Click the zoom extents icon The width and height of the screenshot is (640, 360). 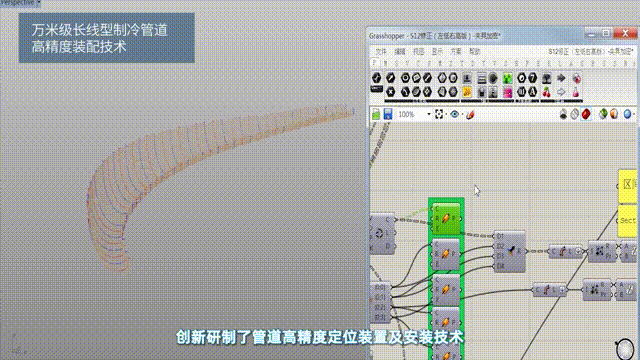tap(439, 114)
